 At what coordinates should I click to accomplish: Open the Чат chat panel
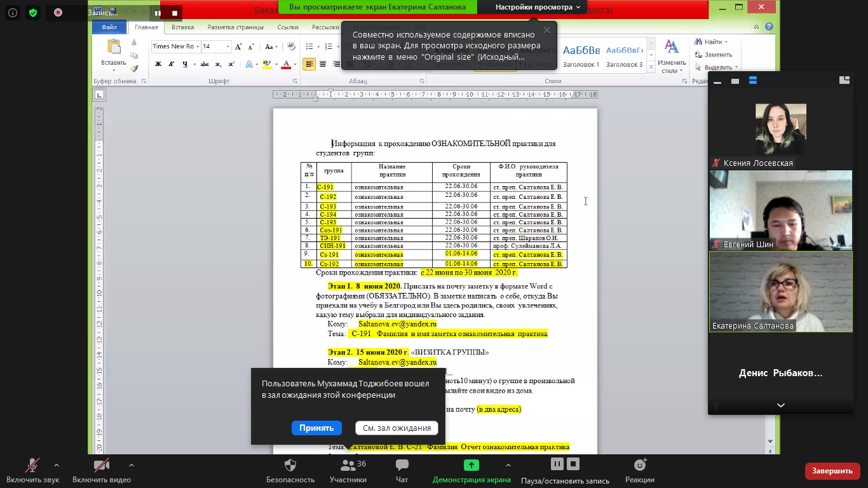pyautogui.click(x=402, y=471)
